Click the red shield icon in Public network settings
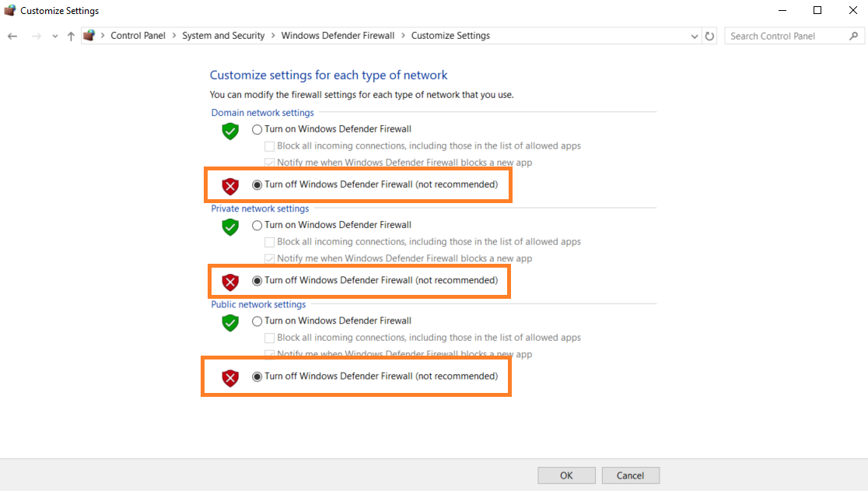The width and height of the screenshot is (868, 491). (229, 377)
